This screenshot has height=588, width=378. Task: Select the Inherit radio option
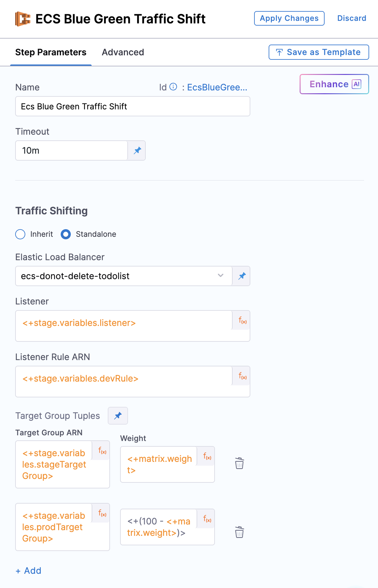point(21,234)
